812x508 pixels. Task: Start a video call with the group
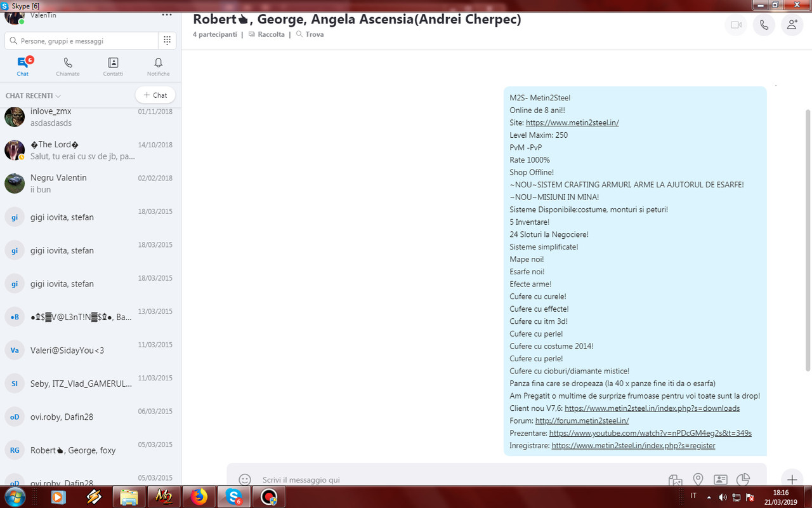coord(736,25)
